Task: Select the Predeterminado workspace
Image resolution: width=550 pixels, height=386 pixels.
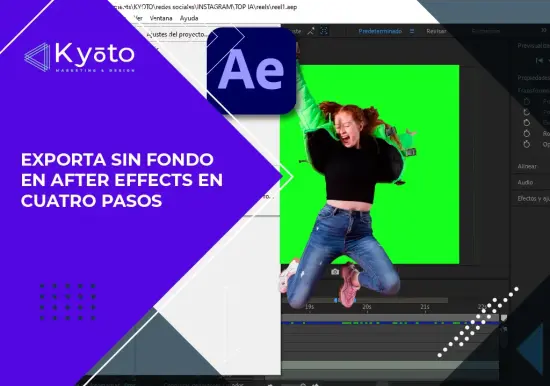Action: 380,31
